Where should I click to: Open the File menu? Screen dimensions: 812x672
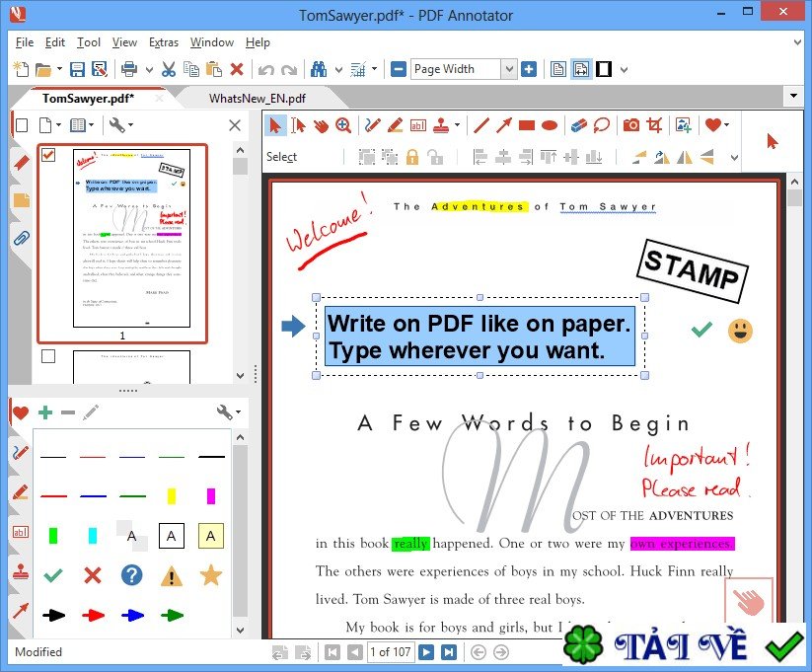point(25,42)
